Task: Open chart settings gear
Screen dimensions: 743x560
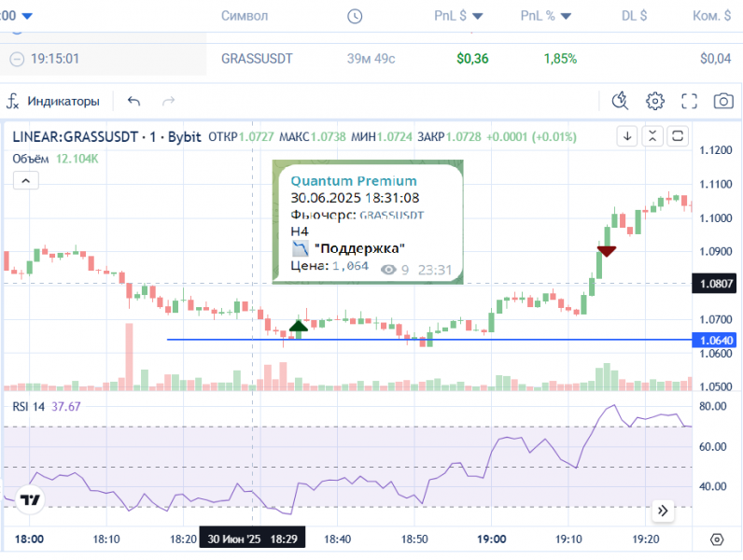Action: click(x=655, y=101)
